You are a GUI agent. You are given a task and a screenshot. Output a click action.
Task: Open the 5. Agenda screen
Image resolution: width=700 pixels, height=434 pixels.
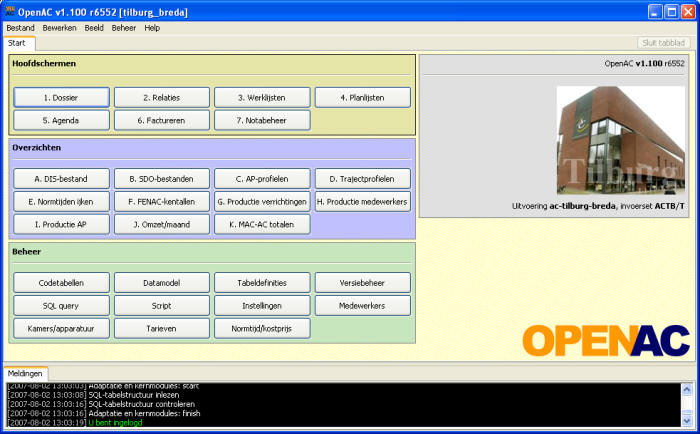pos(61,120)
